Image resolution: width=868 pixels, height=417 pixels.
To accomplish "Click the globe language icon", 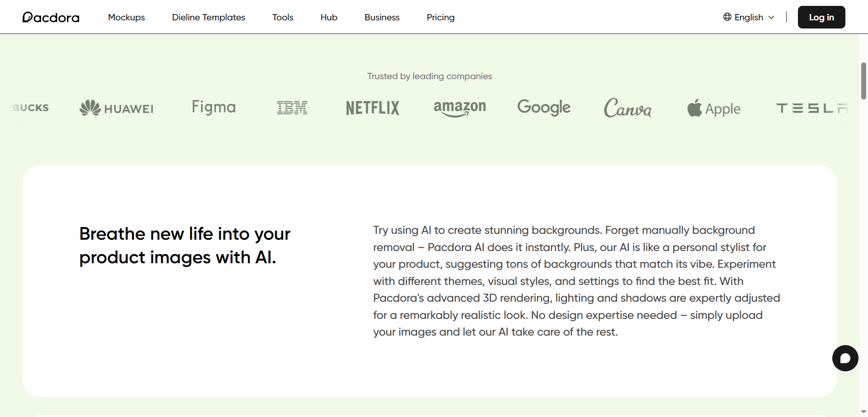I will pos(727,17).
